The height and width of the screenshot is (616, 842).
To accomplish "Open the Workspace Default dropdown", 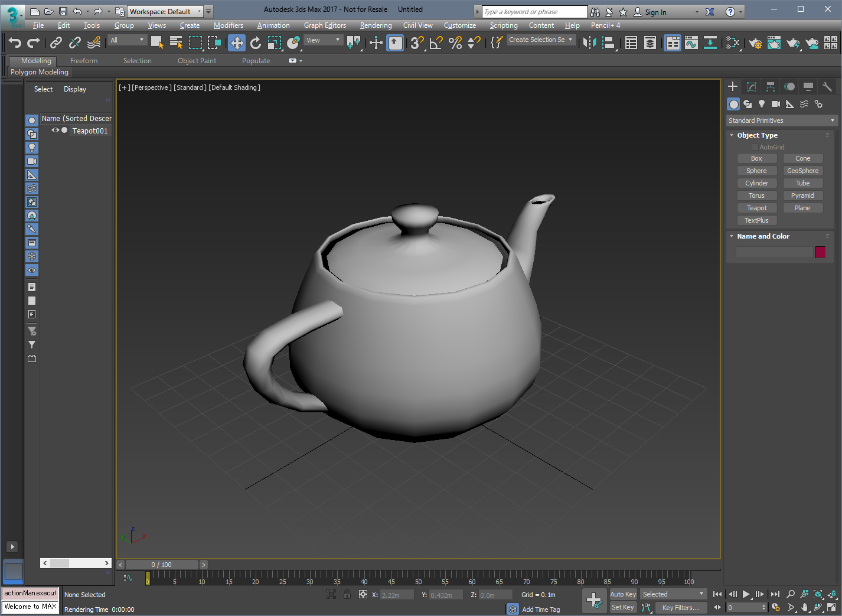I will pyautogui.click(x=165, y=11).
